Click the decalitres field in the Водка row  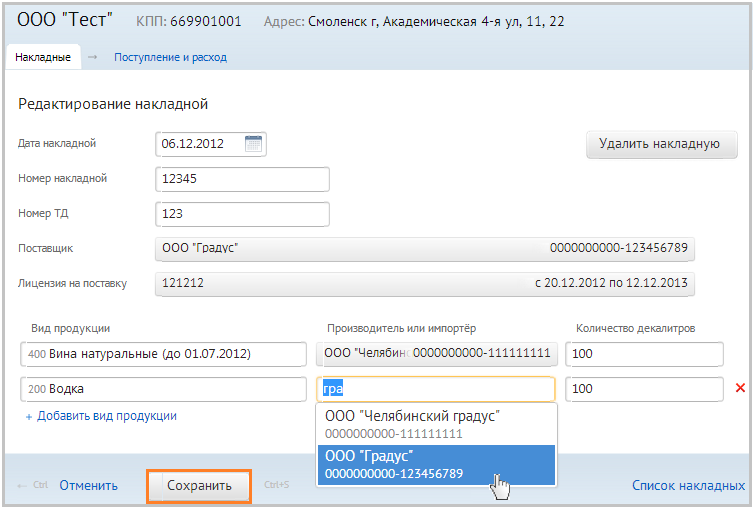[644, 389]
